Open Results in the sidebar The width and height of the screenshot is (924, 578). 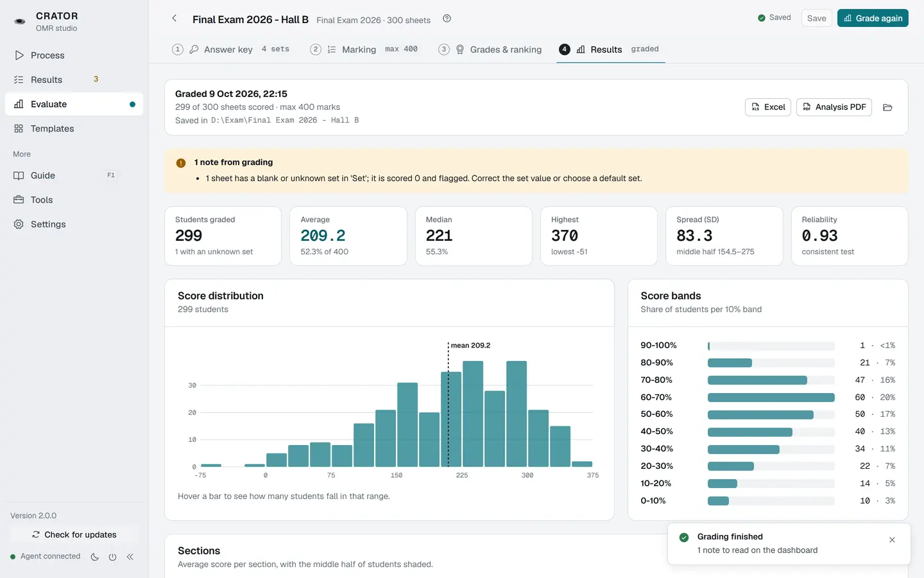74,80
